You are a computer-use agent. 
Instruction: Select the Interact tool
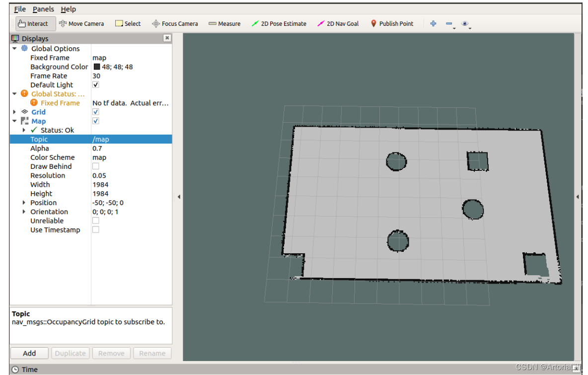pos(33,23)
